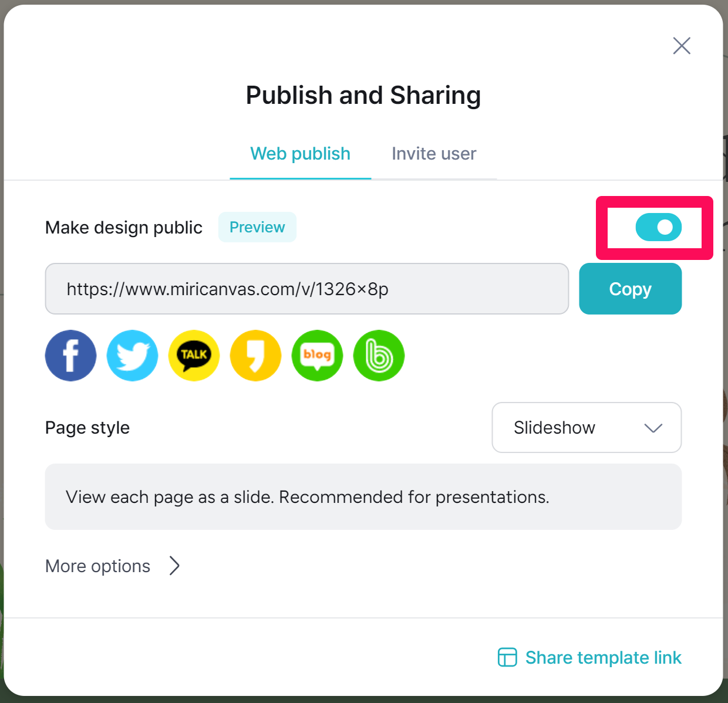Switch to the Invite user tab

click(434, 154)
